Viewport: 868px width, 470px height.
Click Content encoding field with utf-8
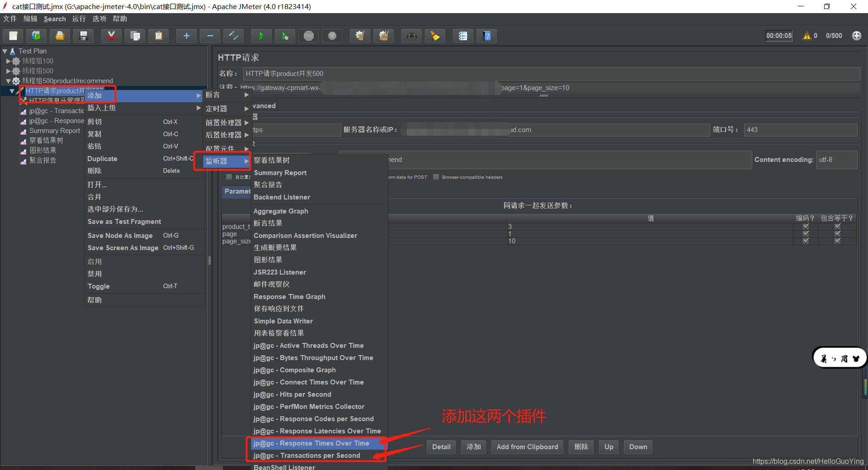click(x=837, y=160)
